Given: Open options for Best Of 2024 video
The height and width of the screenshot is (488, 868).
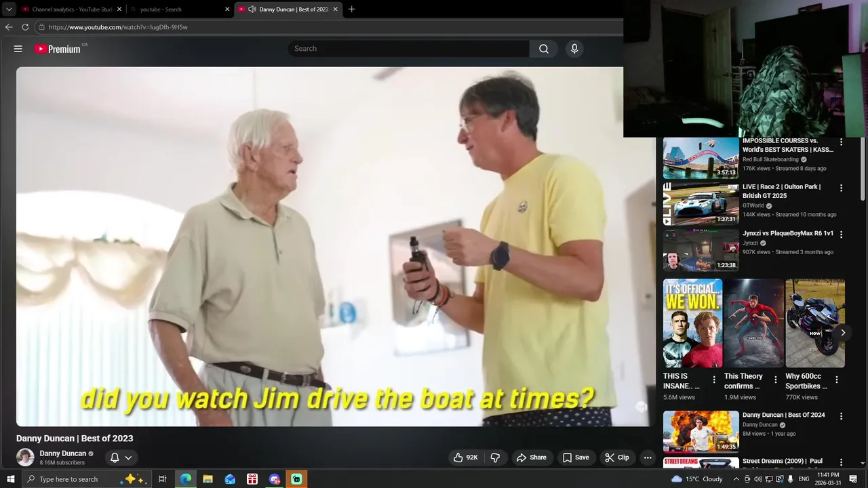Looking at the screenshot, I should tap(841, 416).
